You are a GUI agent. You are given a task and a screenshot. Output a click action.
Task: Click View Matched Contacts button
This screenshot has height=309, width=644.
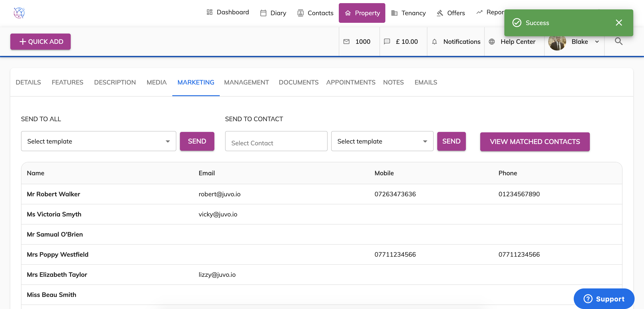coord(535,142)
